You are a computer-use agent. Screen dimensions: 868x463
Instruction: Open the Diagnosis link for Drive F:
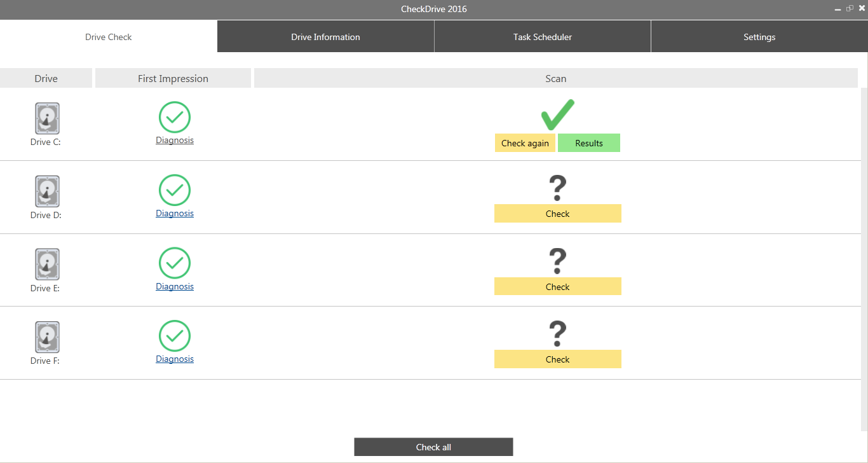pos(175,359)
